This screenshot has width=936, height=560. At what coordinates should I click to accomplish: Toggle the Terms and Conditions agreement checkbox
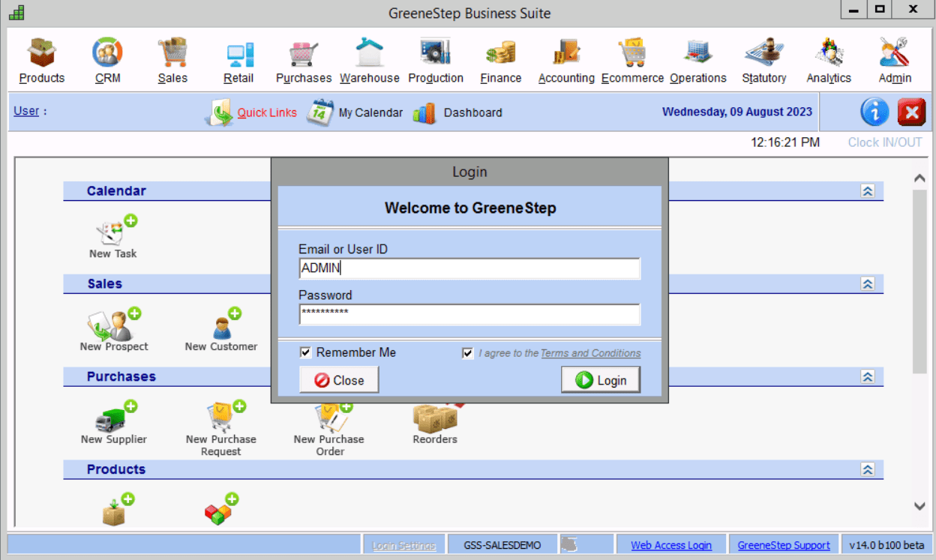coord(468,353)
